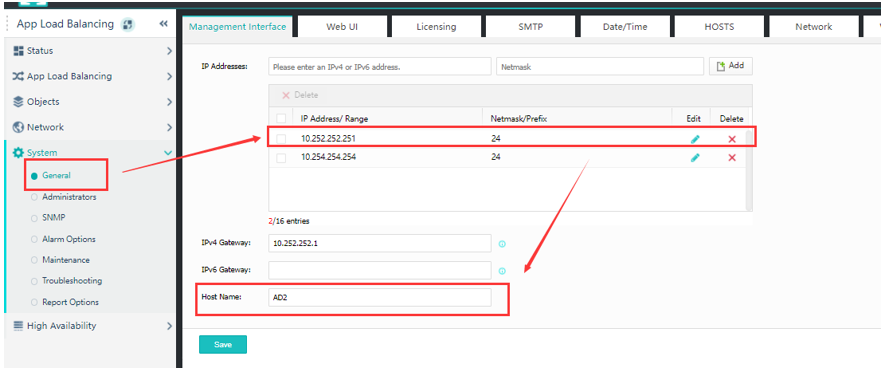Click the module switcher icon beside App Load Balancing
Viewport: 885px width, 369px height.
pyautogui.click(x=128, y=24)
